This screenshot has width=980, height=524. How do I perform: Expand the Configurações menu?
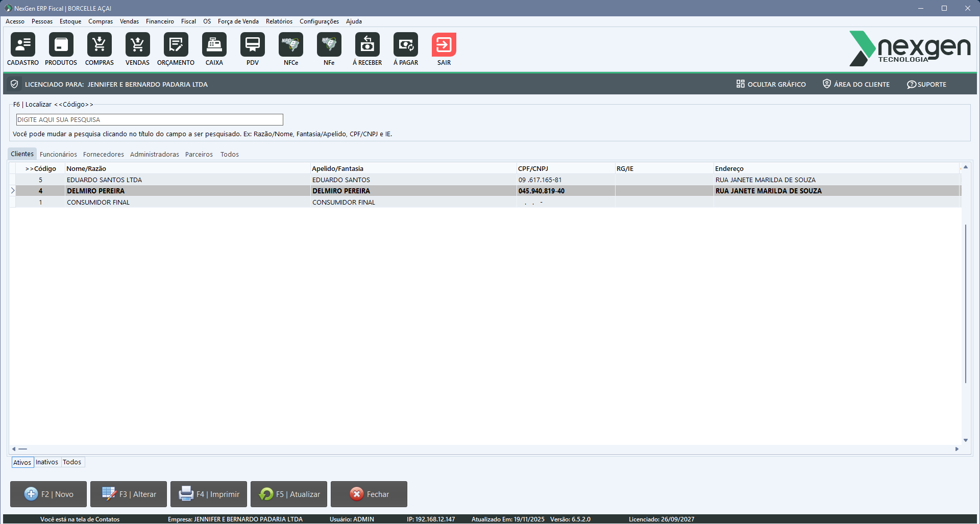319,21
